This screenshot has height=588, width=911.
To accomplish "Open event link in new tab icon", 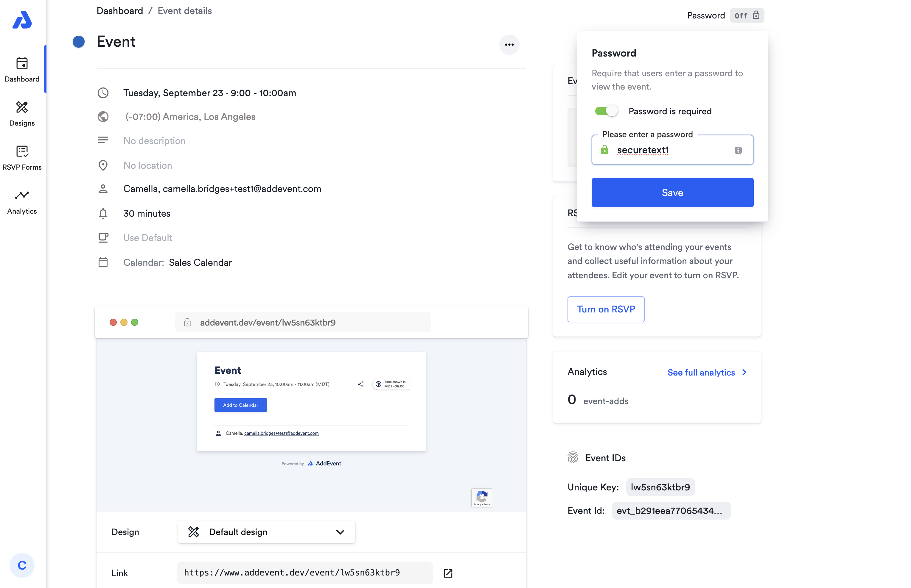I will pos(448,573).
